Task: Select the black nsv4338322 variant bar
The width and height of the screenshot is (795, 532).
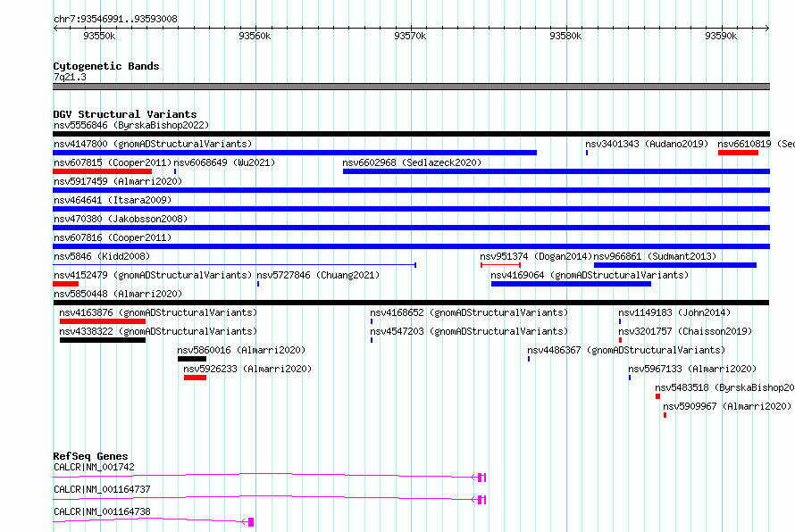Action: [103, 340]
